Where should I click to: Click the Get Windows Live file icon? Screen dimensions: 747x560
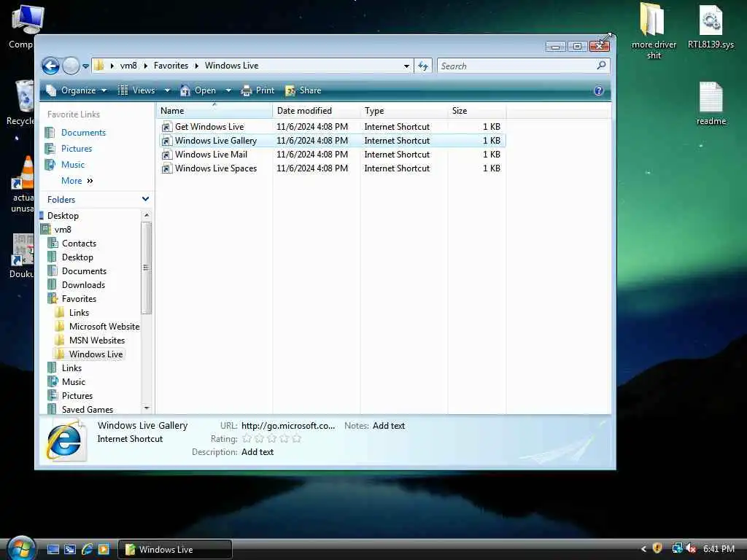[x=166, y=127]
